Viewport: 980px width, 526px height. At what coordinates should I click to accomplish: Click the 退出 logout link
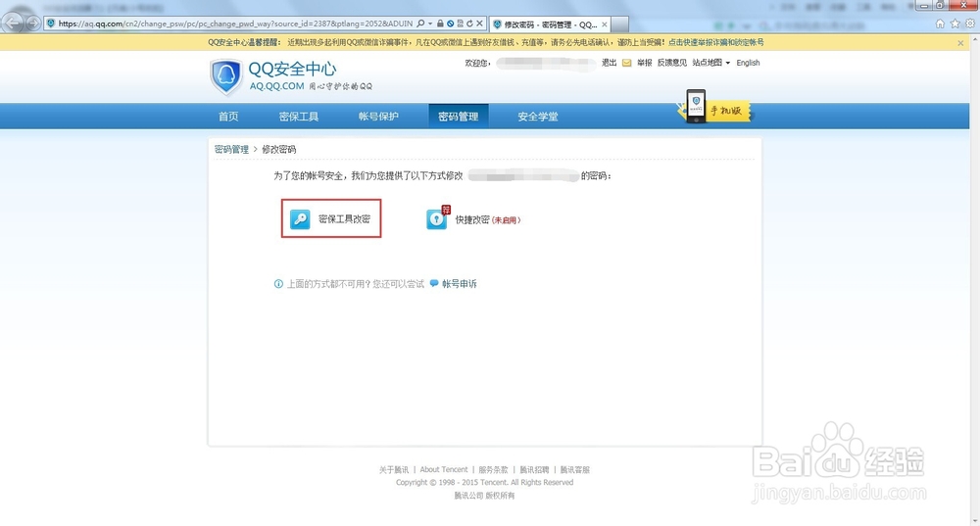pyautogui.click(x=609, y=63)
